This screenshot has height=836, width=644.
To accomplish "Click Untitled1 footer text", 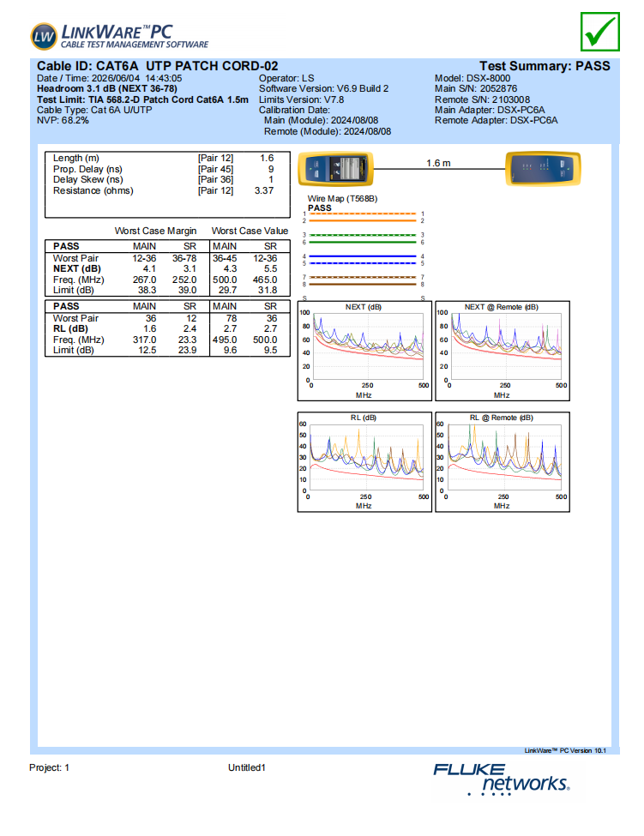I will 247,767.
